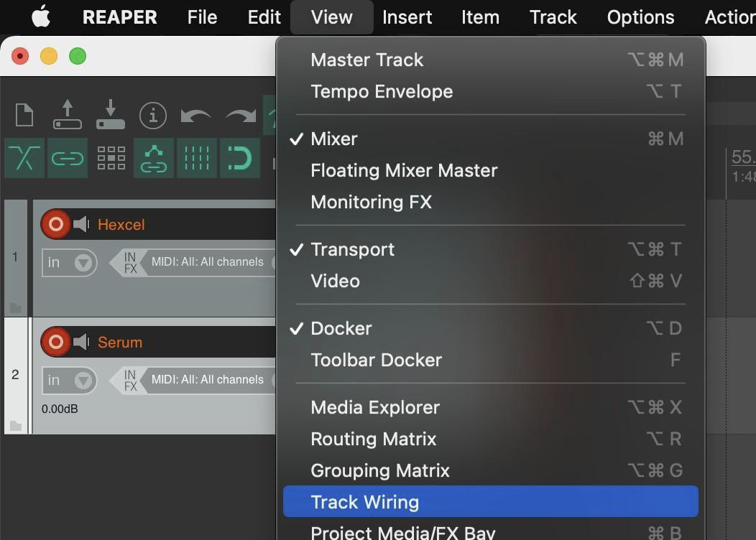Screen dimensions: 756x540
Task: Select Floating Mixer Master menu entry
Action: tap(491, 170)
